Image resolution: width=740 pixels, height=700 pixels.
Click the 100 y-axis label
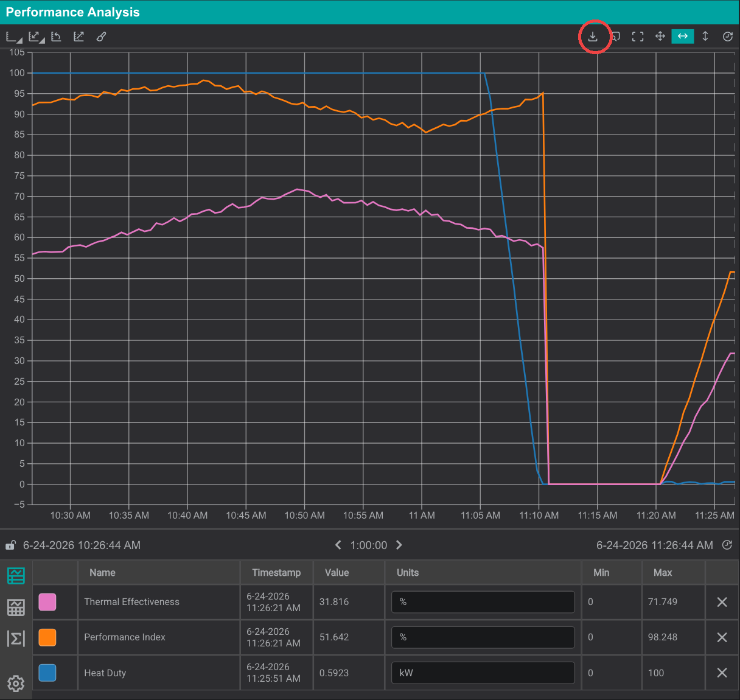click(x=17, y=73)
